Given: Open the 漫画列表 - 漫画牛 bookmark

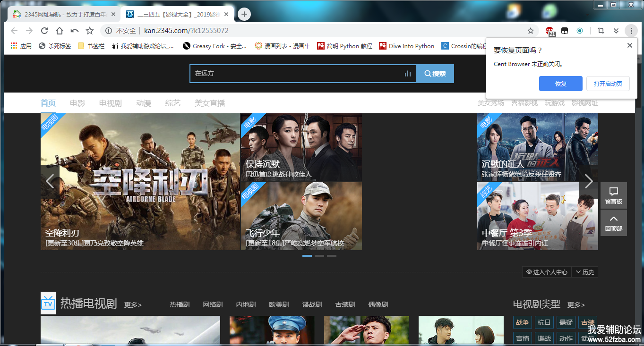Looking at the screenshot, I should [x=283, y=46].
